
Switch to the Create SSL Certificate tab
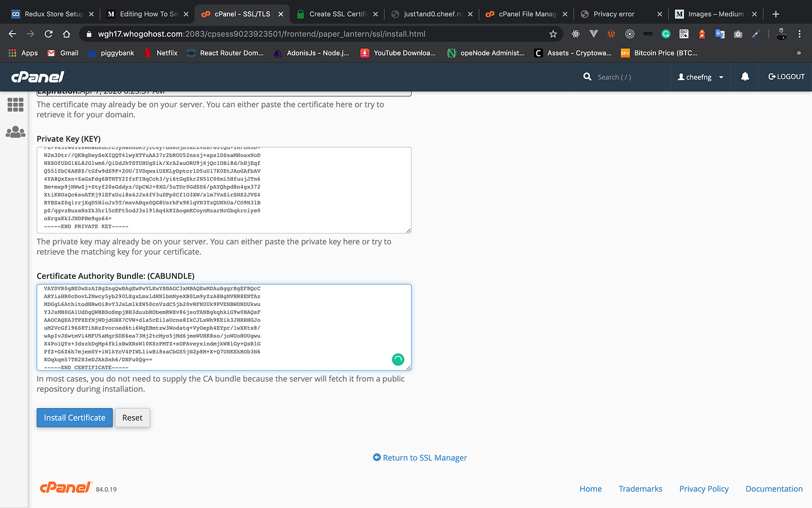336,14
